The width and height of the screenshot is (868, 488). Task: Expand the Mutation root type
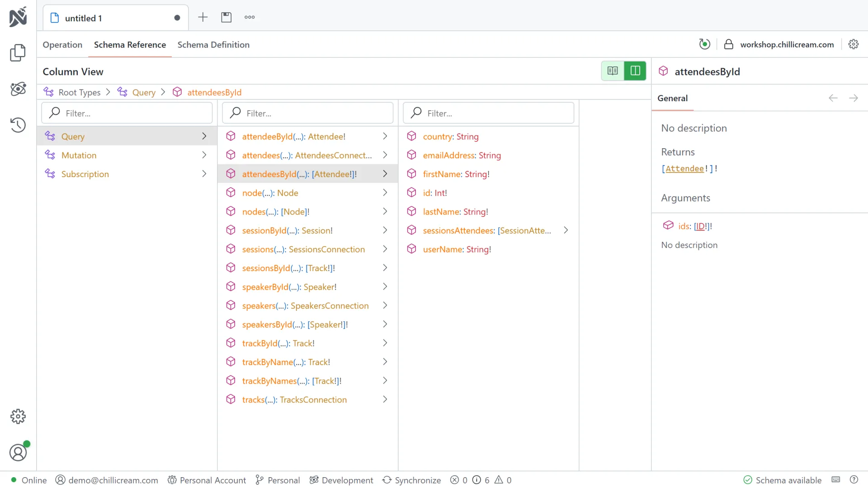pyautogui.click(x=204, y=155)
